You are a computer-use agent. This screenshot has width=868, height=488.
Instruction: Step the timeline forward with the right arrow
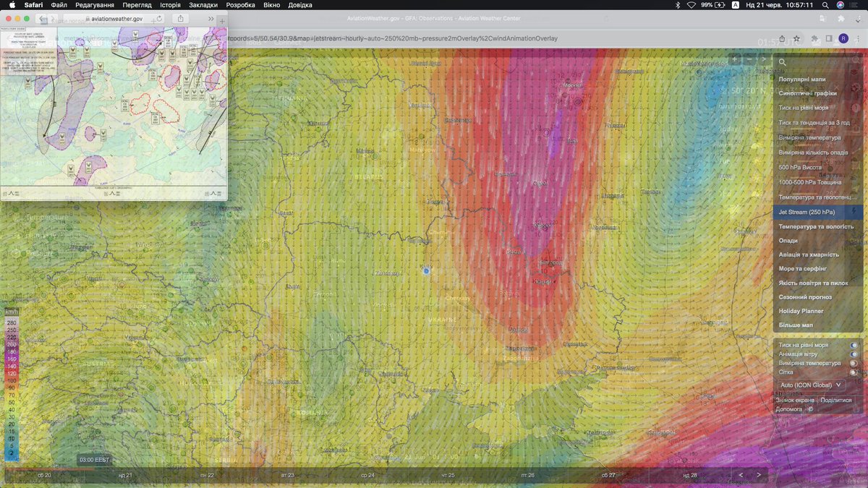tap(758, 475)
